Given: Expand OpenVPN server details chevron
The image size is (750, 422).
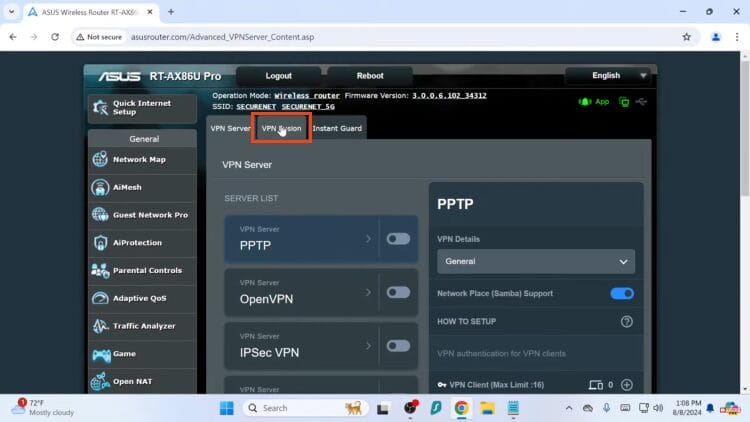Looking at the screenshot, I should [368, 292].
